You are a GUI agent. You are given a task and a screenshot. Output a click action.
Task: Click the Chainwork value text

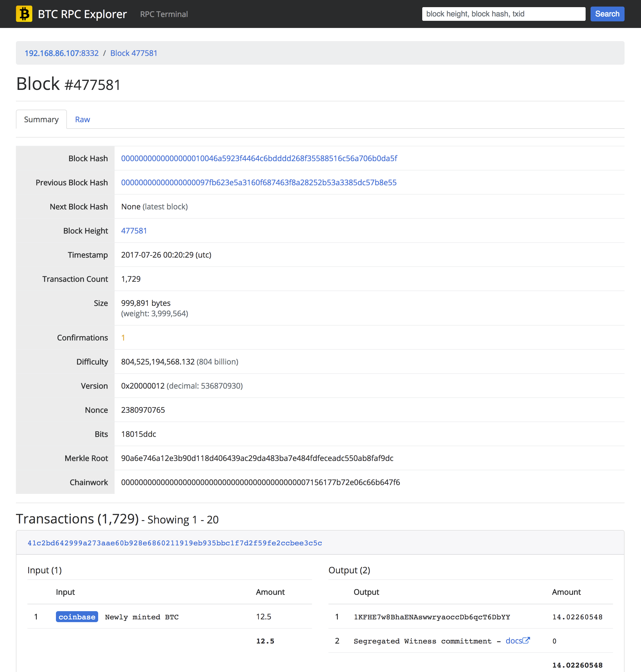pyautogui.click(x=260, y=482)
